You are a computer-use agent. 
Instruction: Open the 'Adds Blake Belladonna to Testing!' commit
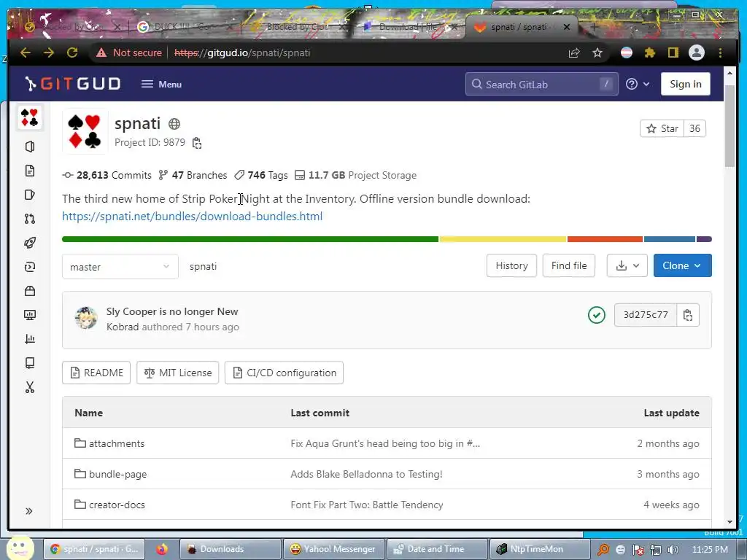(x=366, y=474)
